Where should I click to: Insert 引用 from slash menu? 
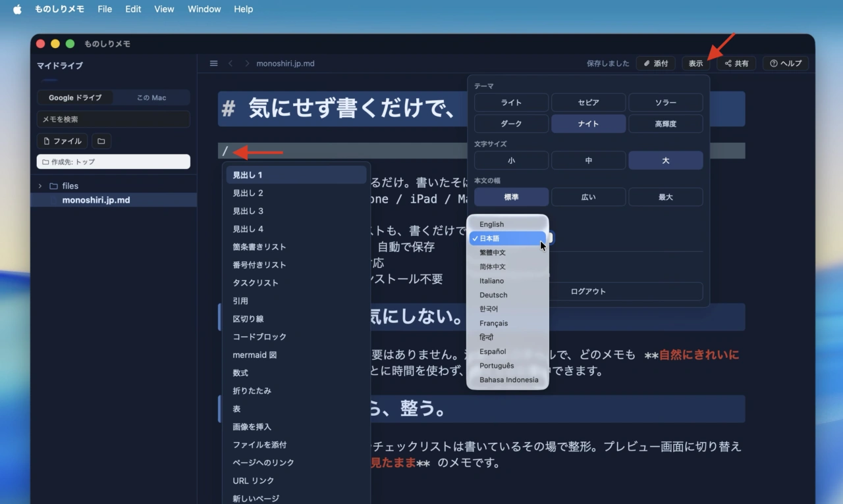click(x=296, y=301)
